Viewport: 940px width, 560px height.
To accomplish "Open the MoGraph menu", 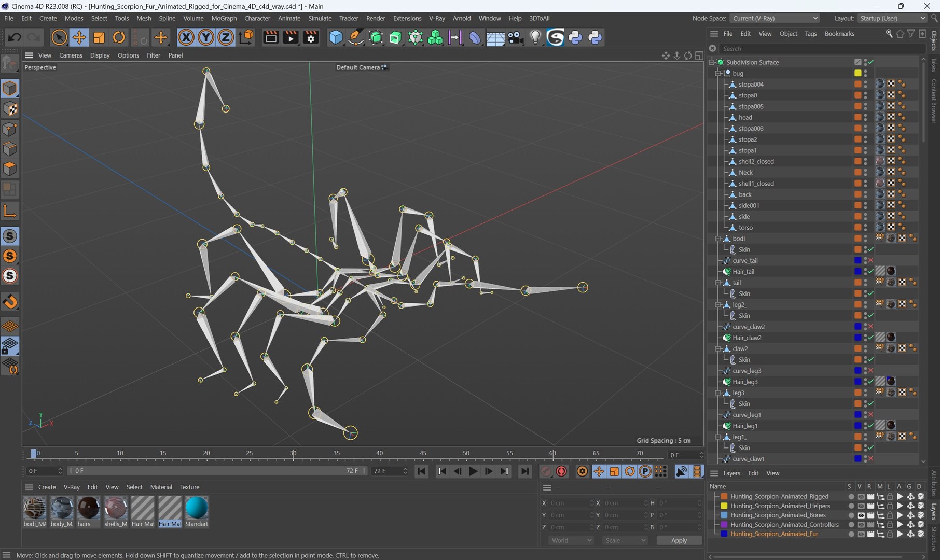I will [224, 18].
